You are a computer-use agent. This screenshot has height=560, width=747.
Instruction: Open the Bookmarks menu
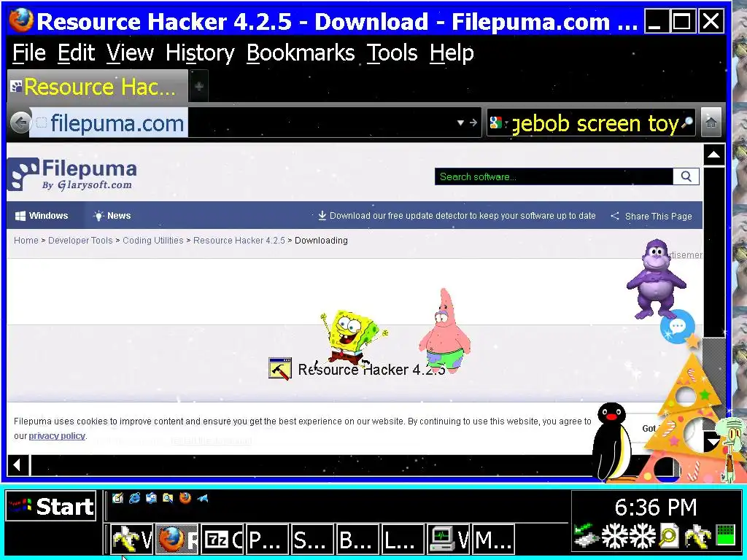(x=301, y=52)
